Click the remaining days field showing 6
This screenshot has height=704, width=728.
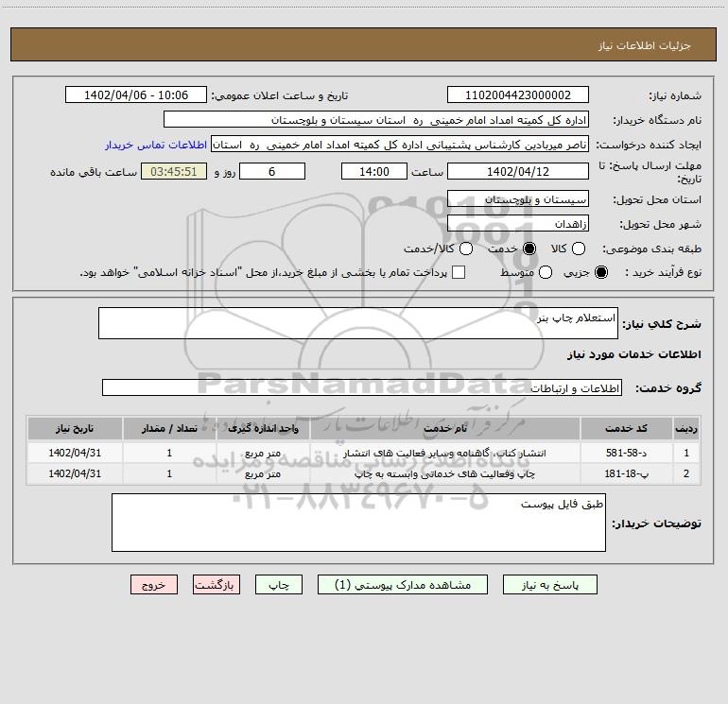[x=272, y=171]
